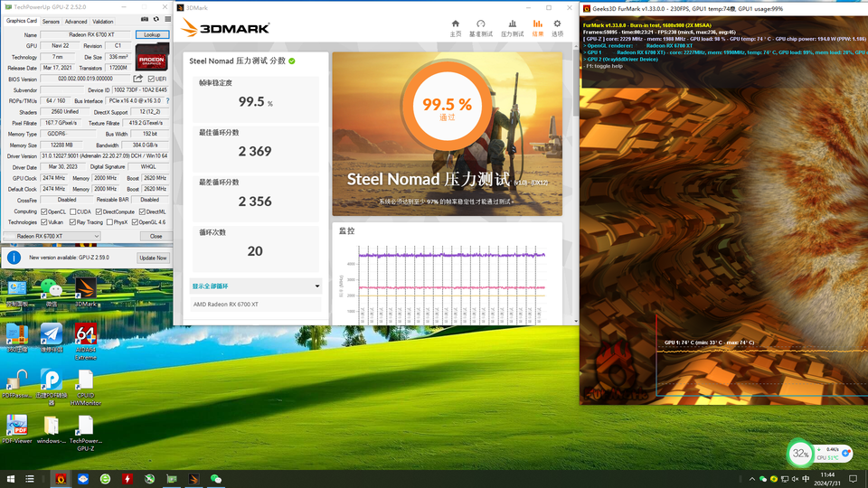
Task: Open 3DMark results icon (结果)
Action: point(537,28)
